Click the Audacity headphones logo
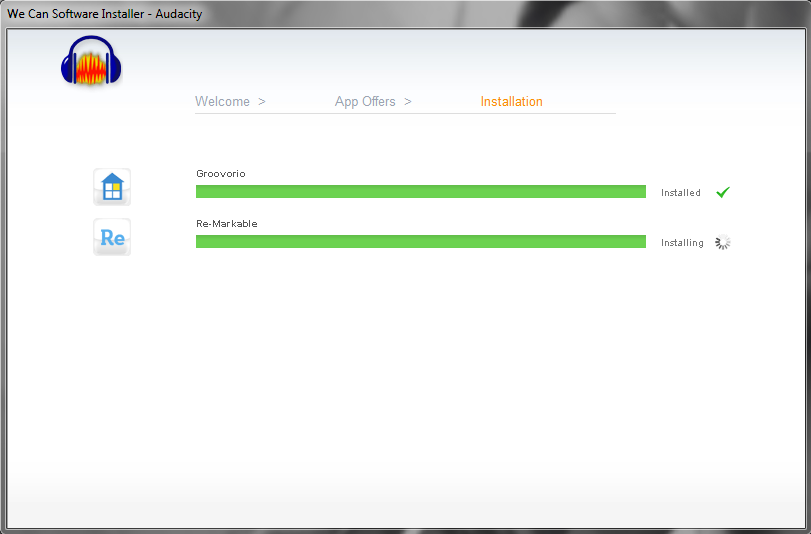This screenshot has height=534, width=811. click(91, 61)
